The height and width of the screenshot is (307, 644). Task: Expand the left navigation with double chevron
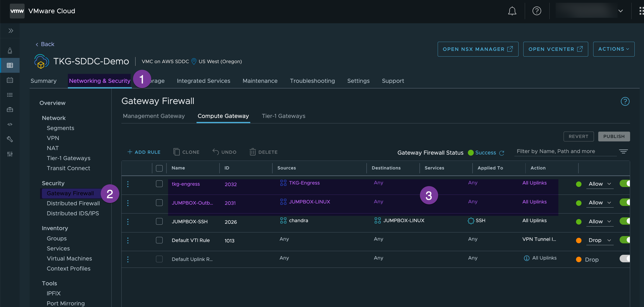coord(10,31)
